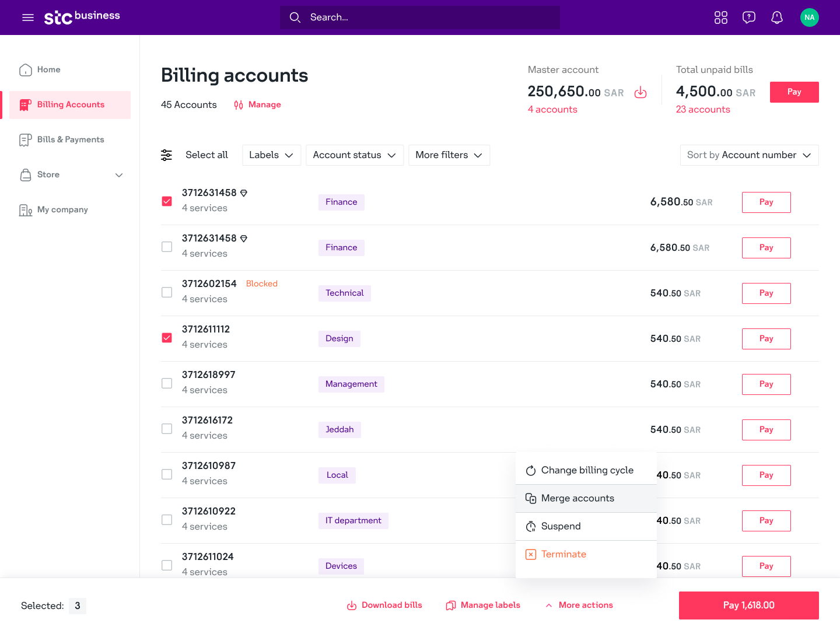Select Terminate in the actions menu
Viewport: 840px width, 630px height.
tap(563, 554)
